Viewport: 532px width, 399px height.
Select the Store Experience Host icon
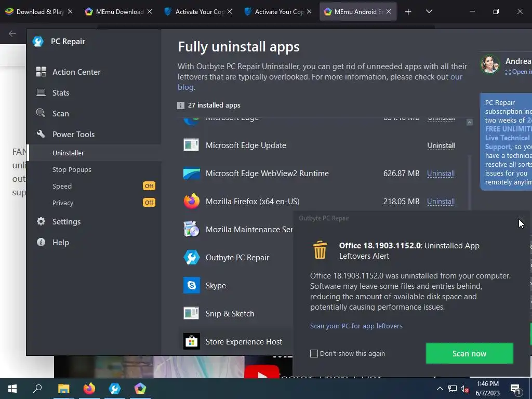point(191,341)
